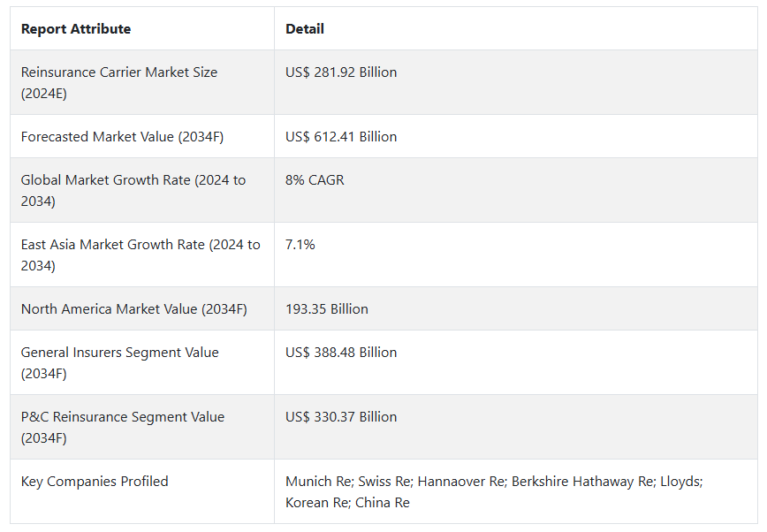The image size is (767, 532).
Task: Select the East Asia Market Growth Rate label
Action: (x=140, y=255)
